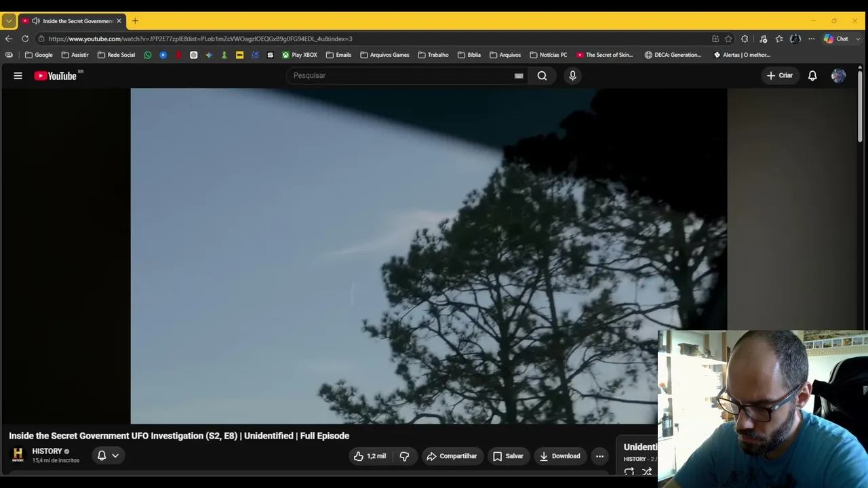Expand the Arquivos bookmarks folder
The height and width of the screenshot is (488, 868).
(x=505, y=55)
